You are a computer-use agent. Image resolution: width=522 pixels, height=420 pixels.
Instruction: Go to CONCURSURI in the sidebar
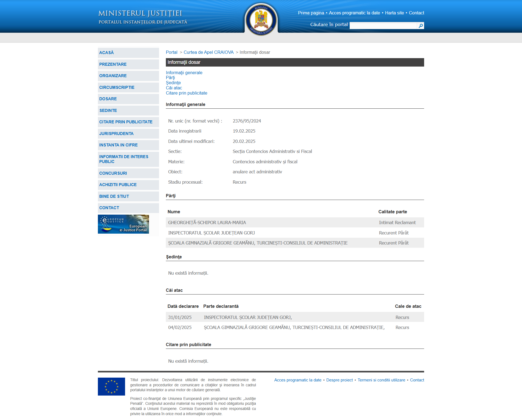(x=128, y=173)
